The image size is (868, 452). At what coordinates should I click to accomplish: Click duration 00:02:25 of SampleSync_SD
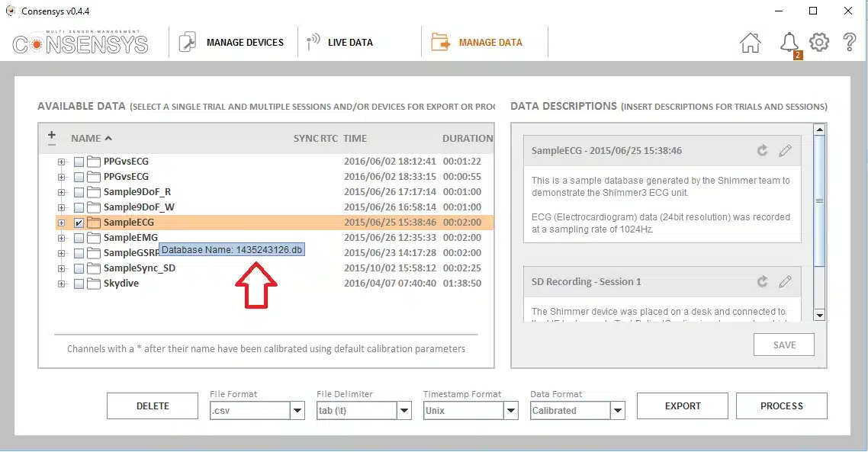coord(461,268)
